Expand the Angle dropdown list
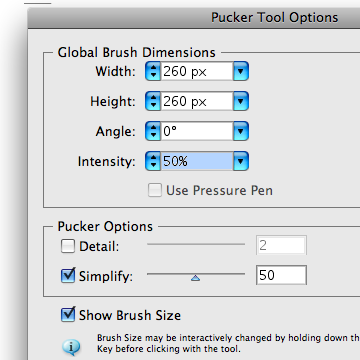The width and height of the screenshot is (360, 360). coord(241,131)
